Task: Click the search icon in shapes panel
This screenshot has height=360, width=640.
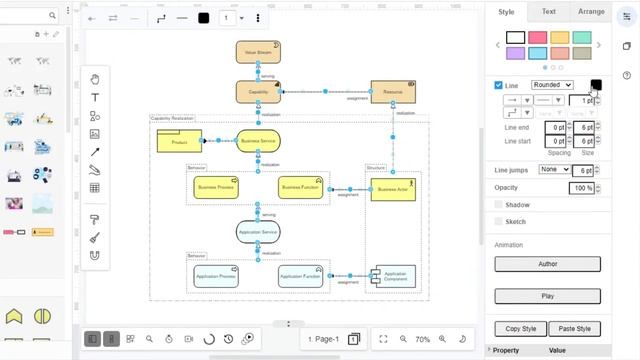Action: [x=52, y=16]
